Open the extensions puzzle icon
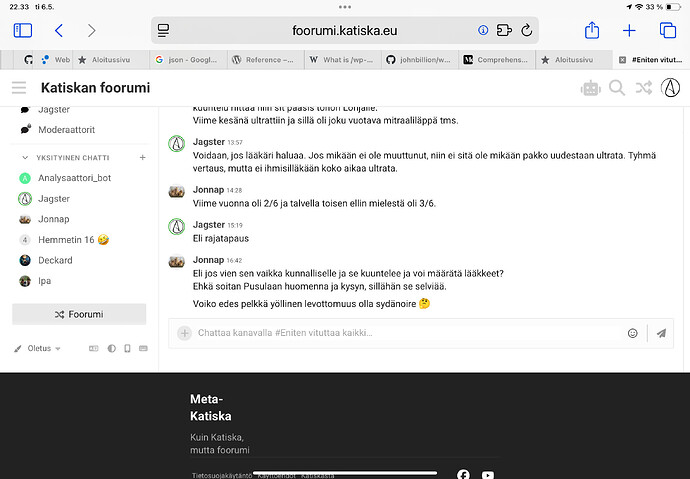The height and width of the screenshot is (479, 690). pyautogui.click(x=504, y=30)
